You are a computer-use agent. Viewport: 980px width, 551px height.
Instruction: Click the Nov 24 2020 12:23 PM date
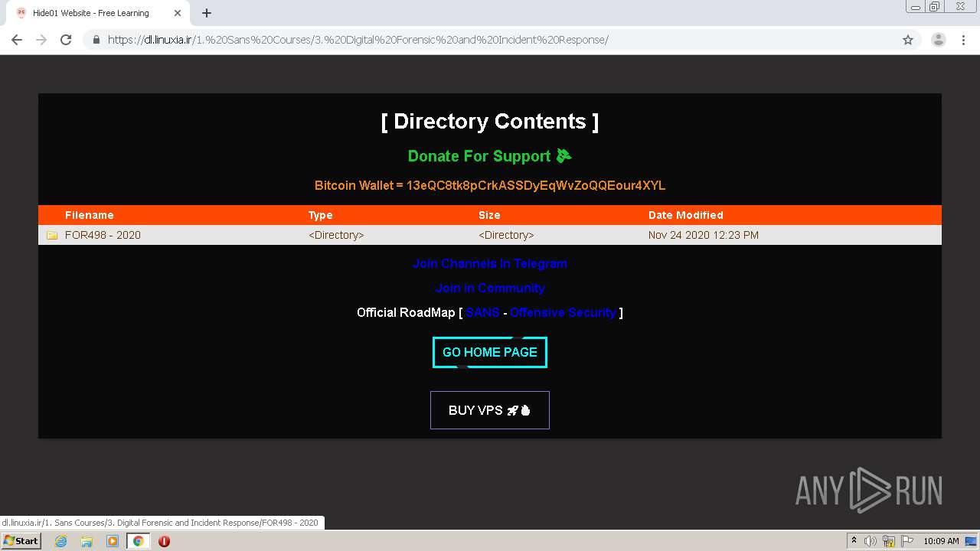[x=704, y=235]
